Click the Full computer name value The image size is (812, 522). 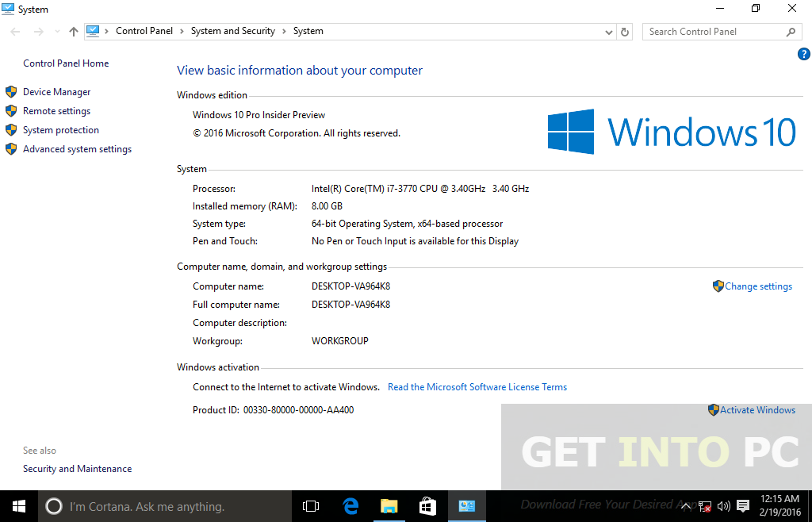(x=350, y=305)
